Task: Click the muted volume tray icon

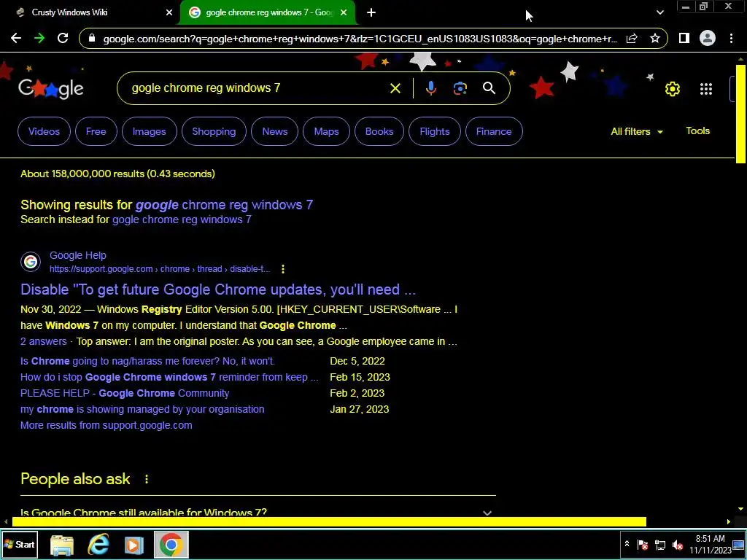Action: 677,544
